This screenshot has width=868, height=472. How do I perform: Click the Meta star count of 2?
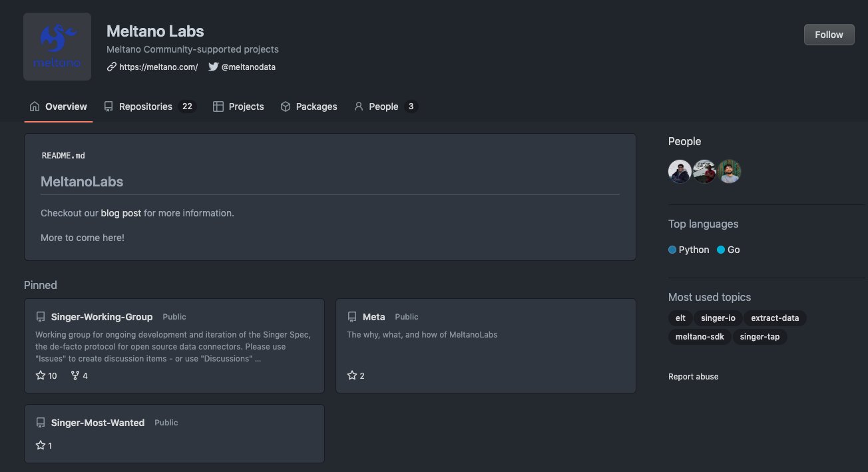[356, 375]
